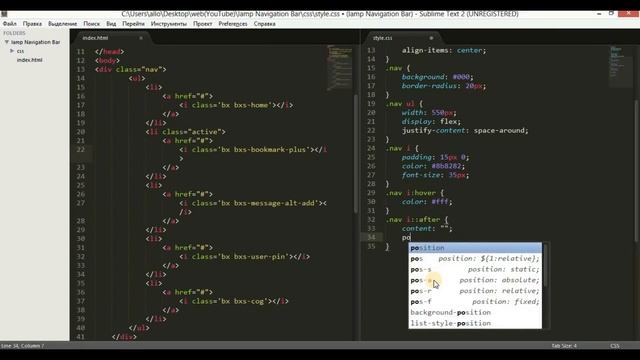Click the autocomplete popup scrollbar
The image size is (640, 360).
(545, 265)
